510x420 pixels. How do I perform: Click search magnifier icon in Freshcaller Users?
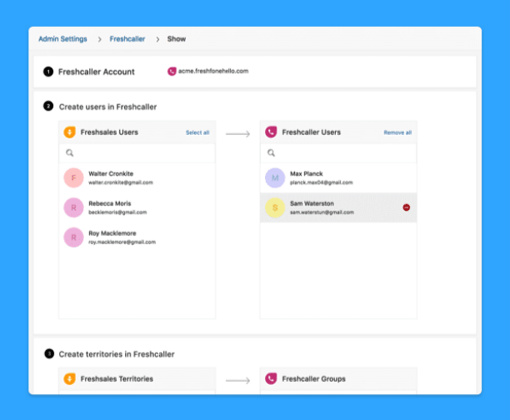[271, 152]
